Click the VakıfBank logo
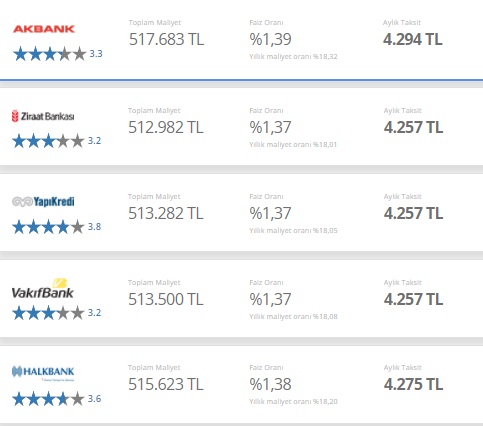The width and height of the screenshot is (483, 426). (43, 289)
